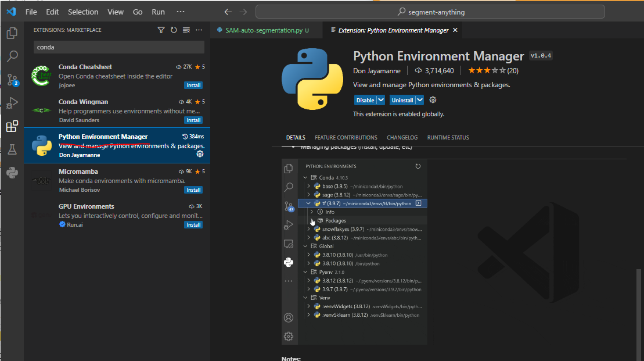Viewport: 644px width, 361px height.
Task: Open the Go menu
Action: point(138,12)
